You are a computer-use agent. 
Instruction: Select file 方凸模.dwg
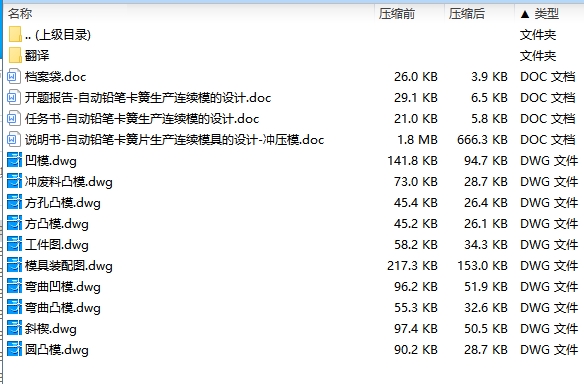(x=57, y=223)
